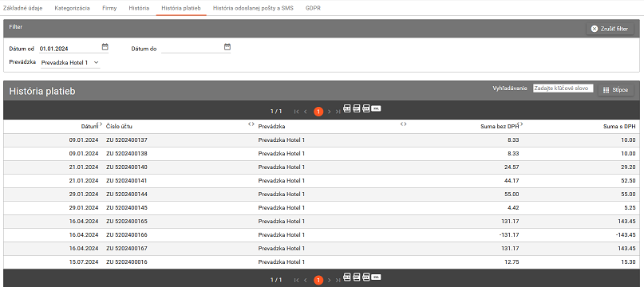Open the Stĺpce column chooser

[615, 90]
